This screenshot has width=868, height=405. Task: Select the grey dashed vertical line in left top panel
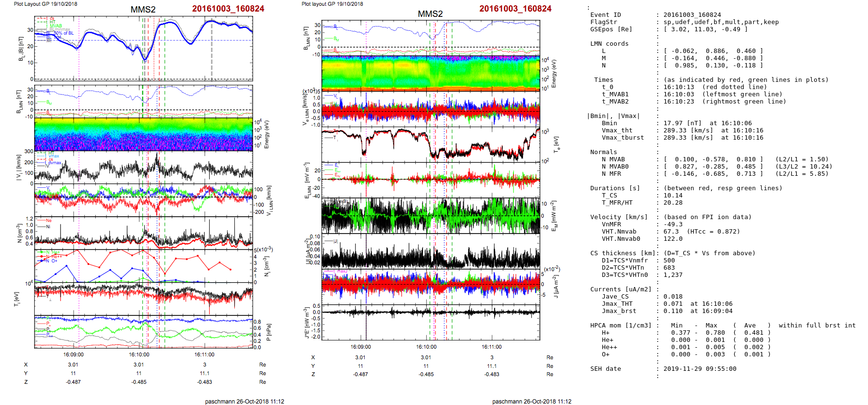click(x=212, y=53)
